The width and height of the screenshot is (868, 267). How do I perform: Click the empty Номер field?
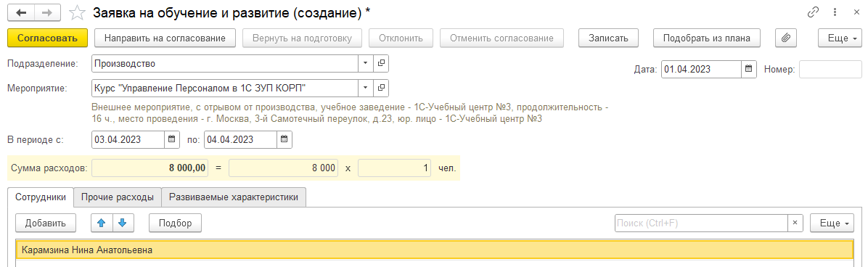pos(830,69)
